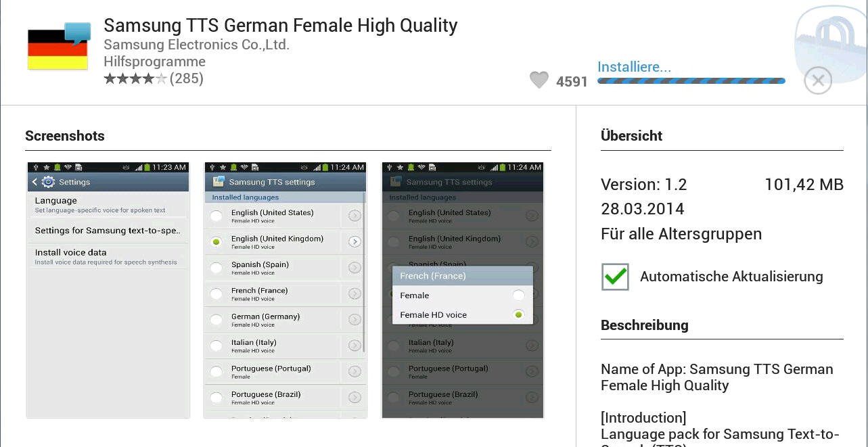Expand arrow beside Italian (Italy) in second screenshot

[355, 346]
